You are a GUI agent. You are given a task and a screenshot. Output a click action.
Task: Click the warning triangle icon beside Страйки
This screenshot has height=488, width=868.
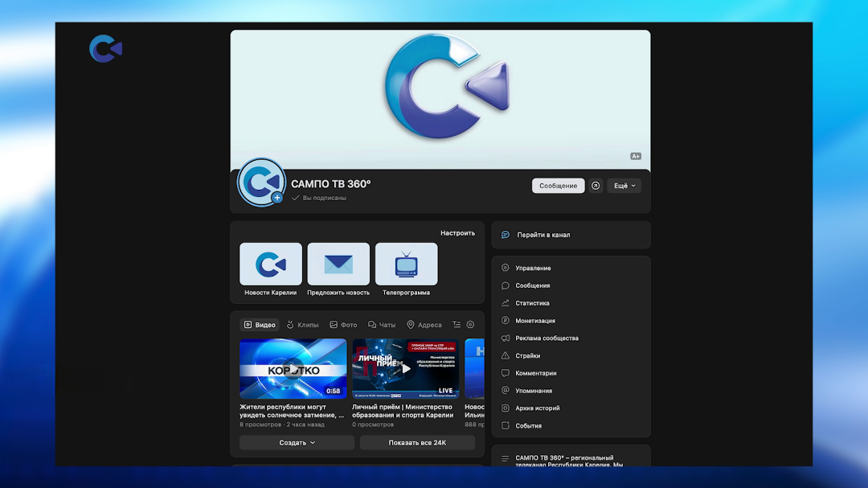pos(506,356)
